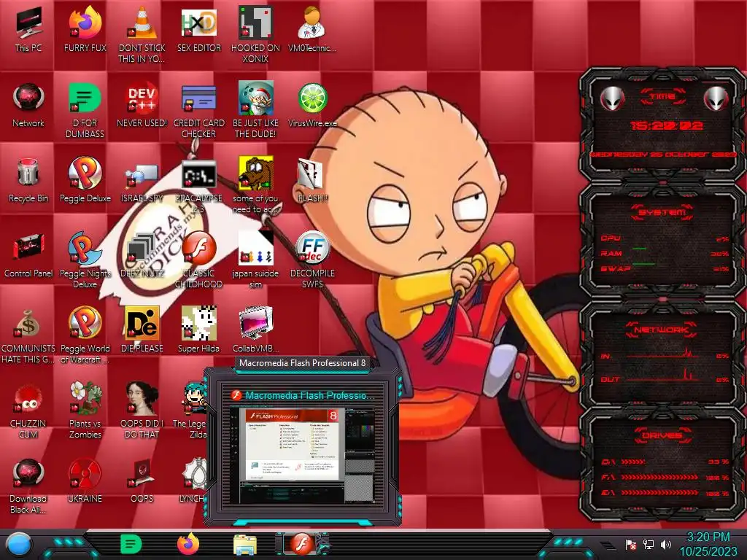Click the 15:20:02 time widget display
This screenshot has height=560, width=747.
[667, 125]
